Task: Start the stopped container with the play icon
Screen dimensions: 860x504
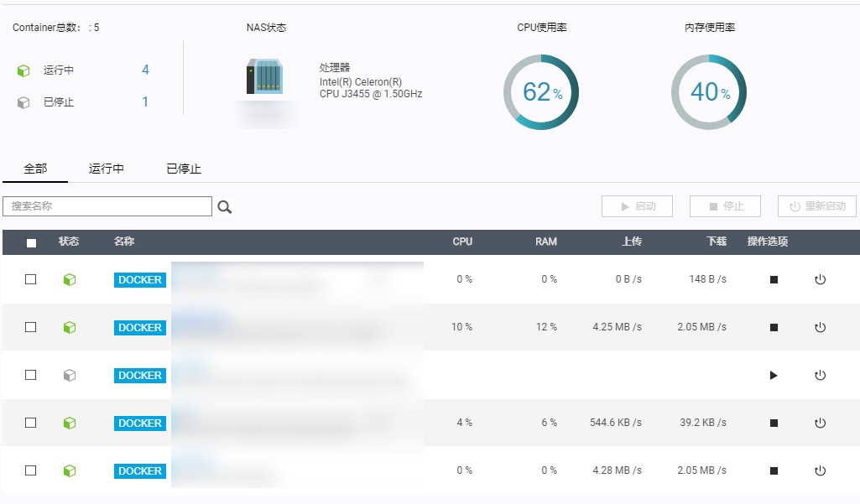Action: point(774,376)
